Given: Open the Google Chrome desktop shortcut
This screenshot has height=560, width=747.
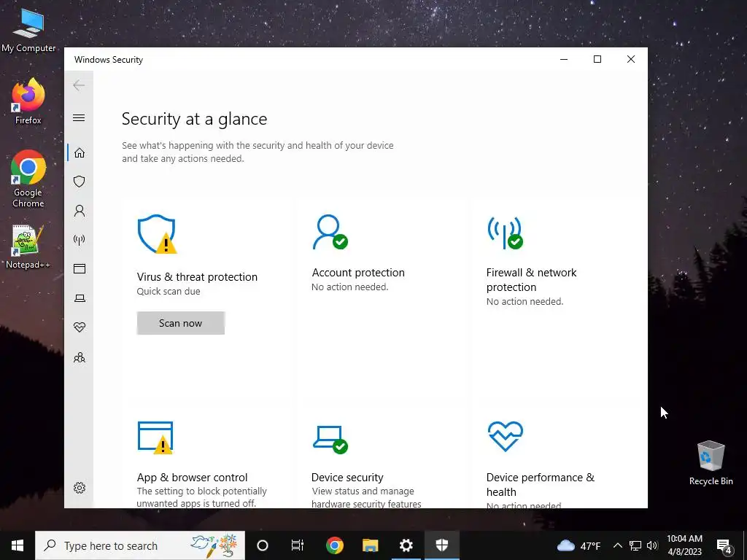Looking at the screenshot, I should pos(28,179).
